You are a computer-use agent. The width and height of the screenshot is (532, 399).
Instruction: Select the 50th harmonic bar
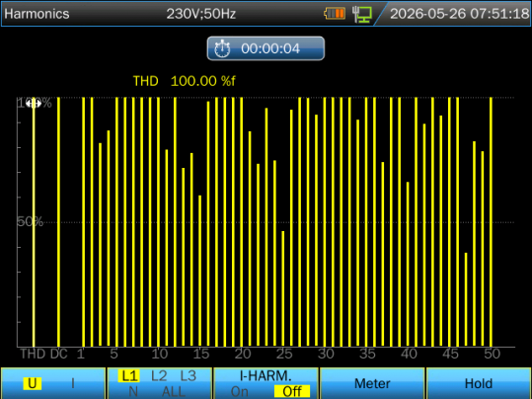point(491,222)
